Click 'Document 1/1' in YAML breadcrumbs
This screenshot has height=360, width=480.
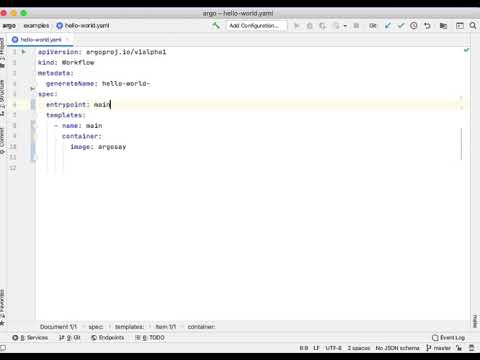pos(58,327)
